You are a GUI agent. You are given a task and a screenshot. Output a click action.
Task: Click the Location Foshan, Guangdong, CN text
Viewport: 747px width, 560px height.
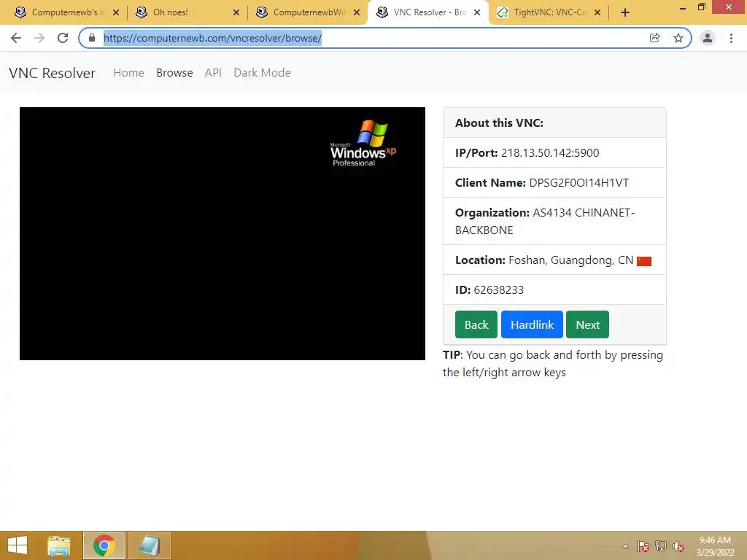tap(544, 260)
